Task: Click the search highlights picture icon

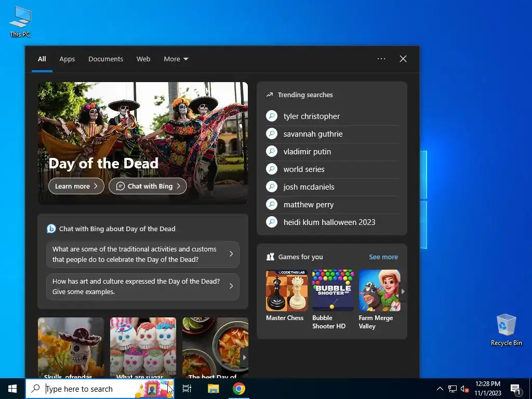Action: click(x=154, y=389)
